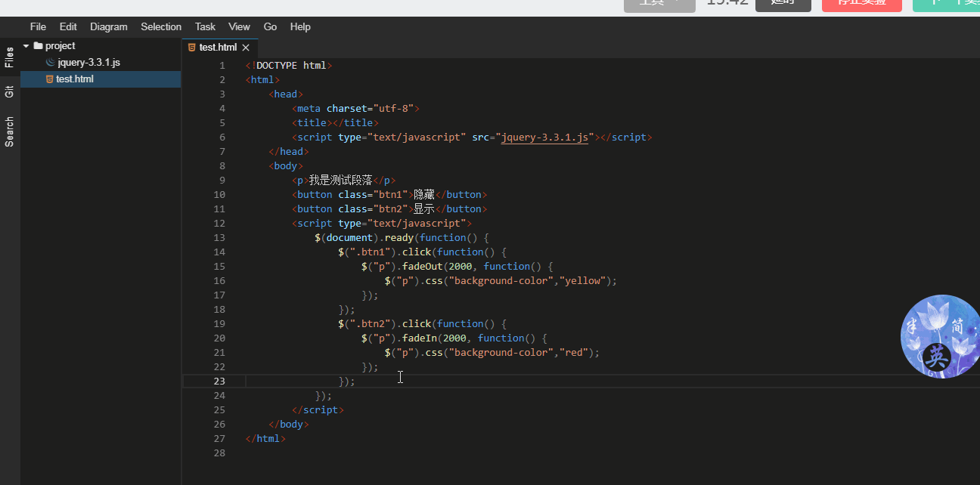Click the $(document).ready call on line 13
Screen dimensions: 980x485
364,238
